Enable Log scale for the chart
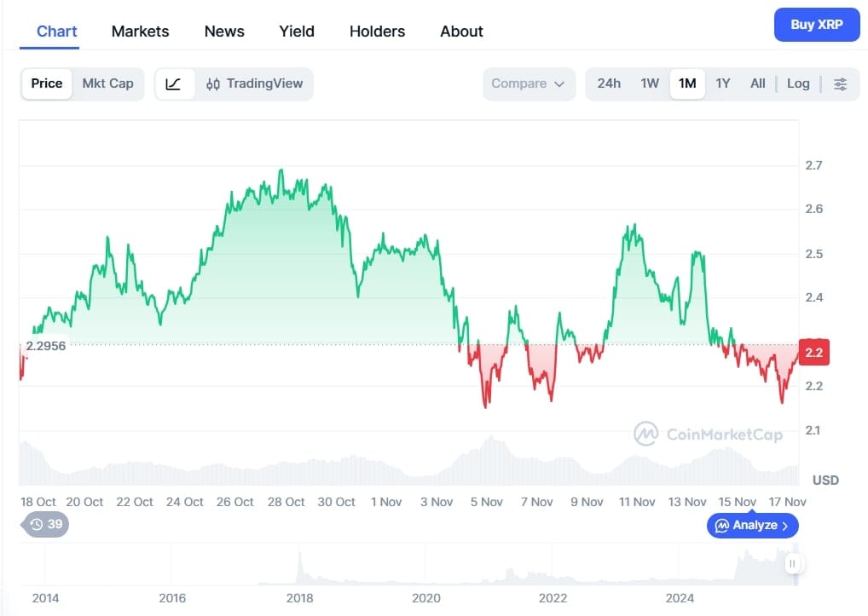Viewport: 868px width, 616px height. click(x=797, y=83)
